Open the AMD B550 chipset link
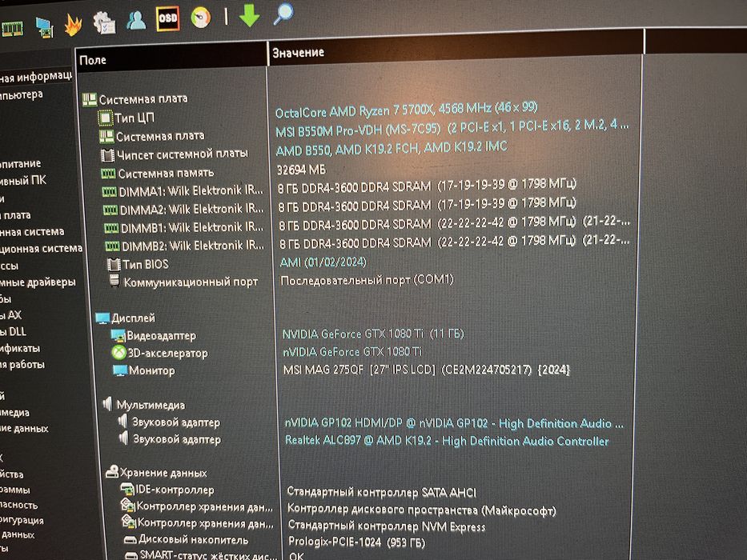The image size is (747, 560). click(x=392, y=149)
